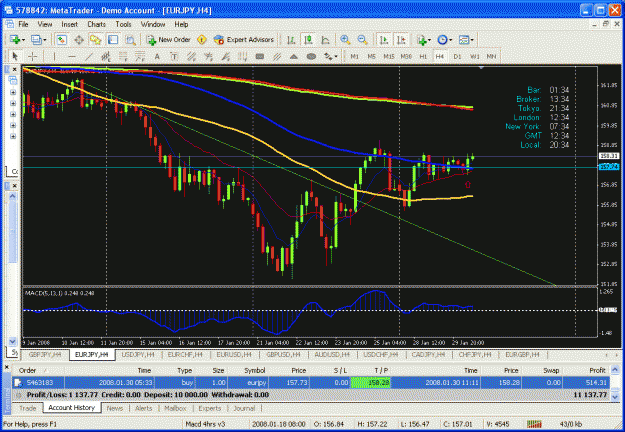
Task: Select the diagonal trendline tool
Action: pyautogui.click(x=89, y=57)
